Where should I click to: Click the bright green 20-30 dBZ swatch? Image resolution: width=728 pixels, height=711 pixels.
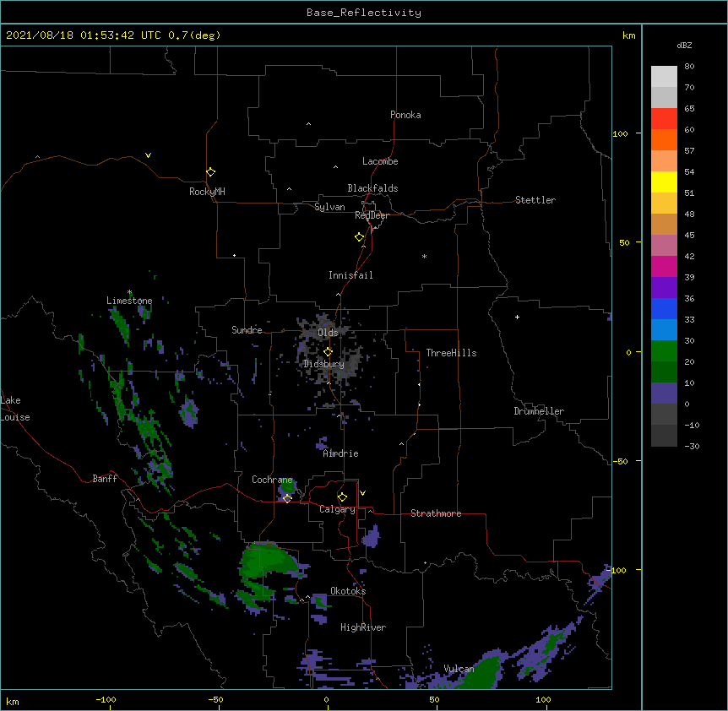(x=664, y=350)
